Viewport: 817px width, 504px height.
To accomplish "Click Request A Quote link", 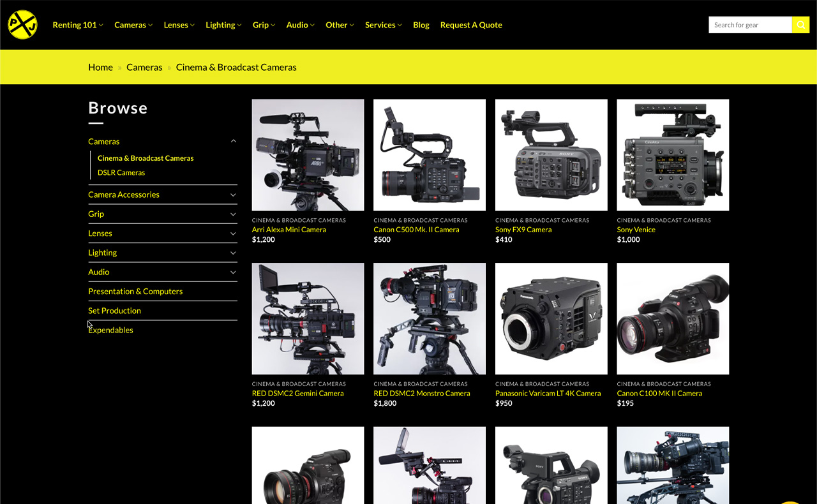I will point(471,25).
